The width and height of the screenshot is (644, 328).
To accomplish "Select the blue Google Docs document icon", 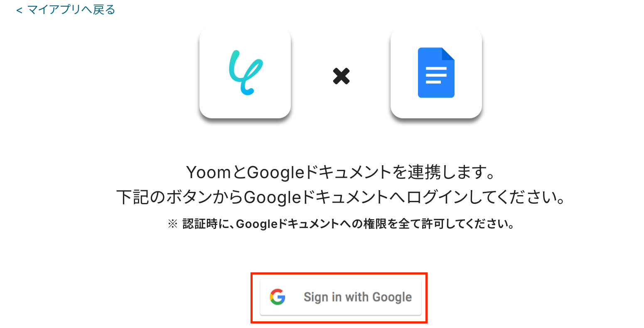I will click(436, 73).
